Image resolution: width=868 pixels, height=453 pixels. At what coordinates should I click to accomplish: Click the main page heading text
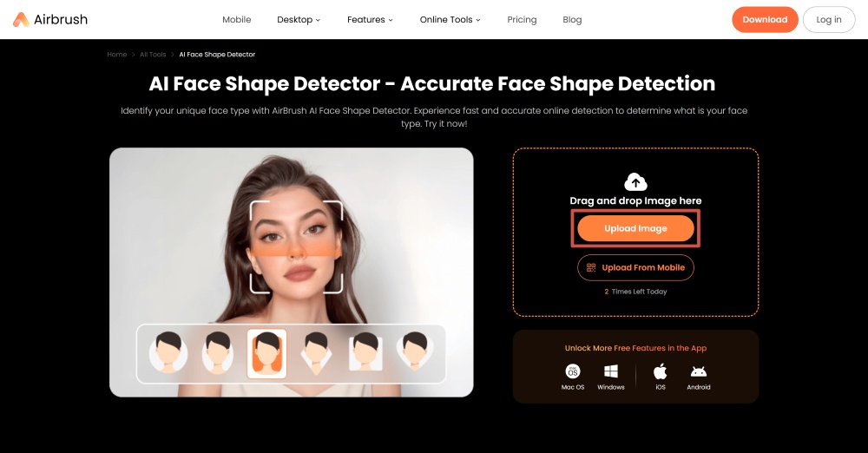(431, 83)
